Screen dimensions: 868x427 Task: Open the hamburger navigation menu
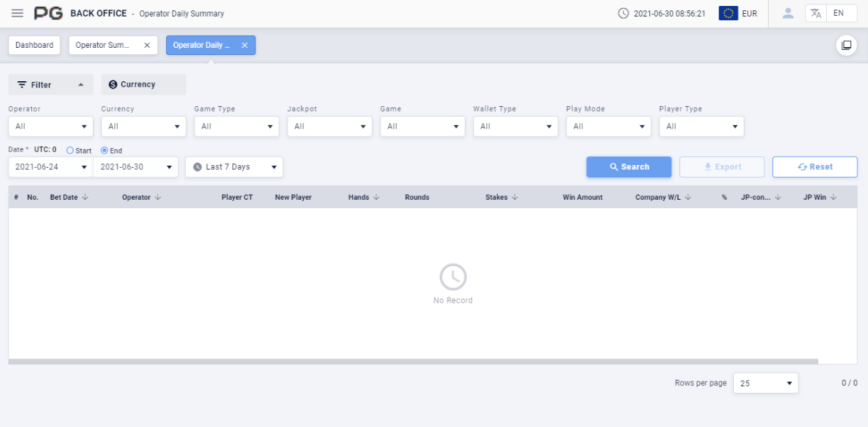[17, 13]
